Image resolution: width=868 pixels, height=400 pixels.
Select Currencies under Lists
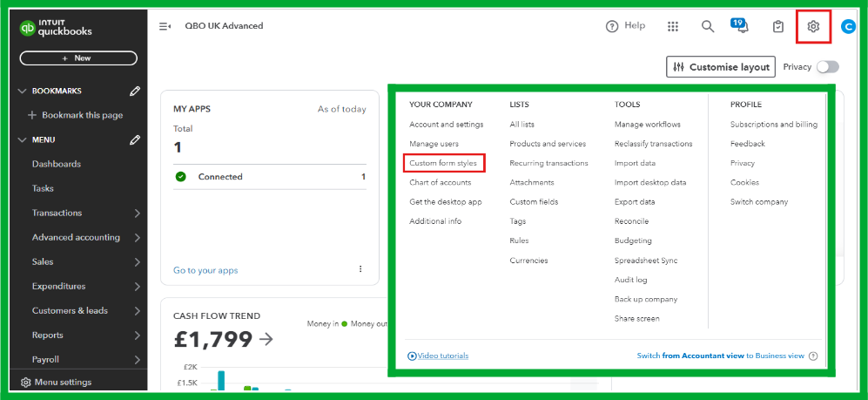[x=528, y=261]
